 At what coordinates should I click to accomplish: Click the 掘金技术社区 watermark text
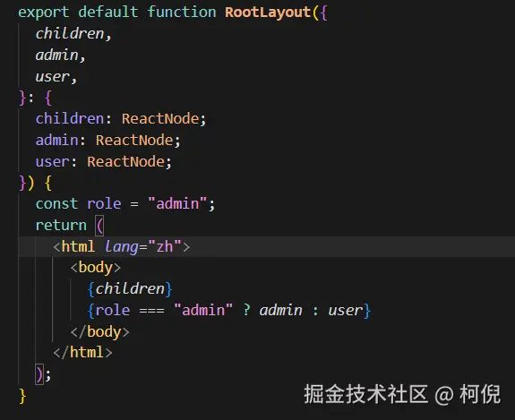point(366,394)
